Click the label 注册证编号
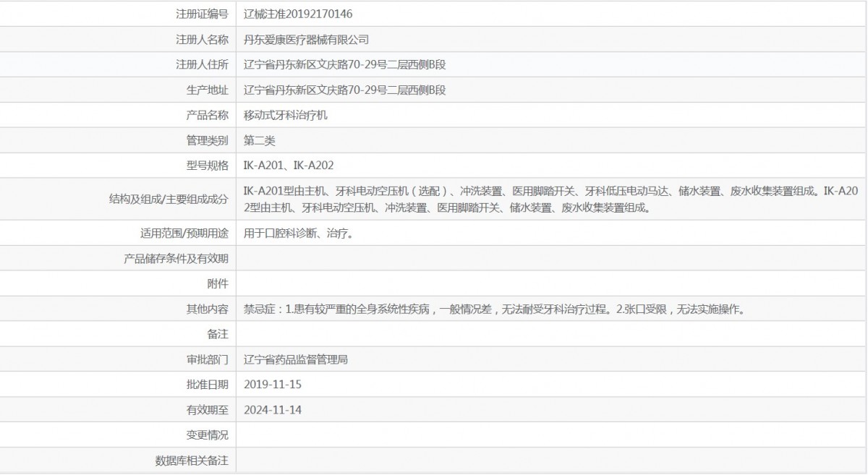This screenshot has width=868, height=475. click(x=202, y=14)
